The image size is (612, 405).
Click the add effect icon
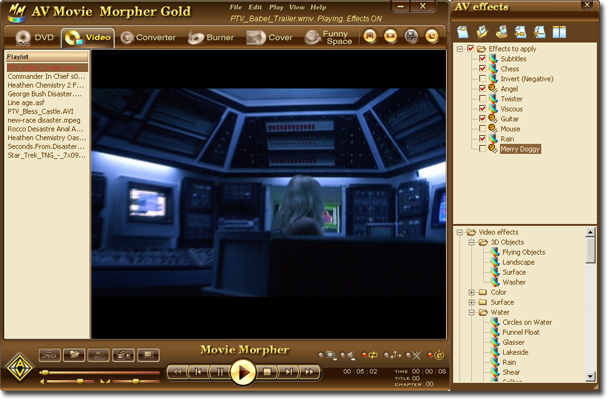[521, 32]
